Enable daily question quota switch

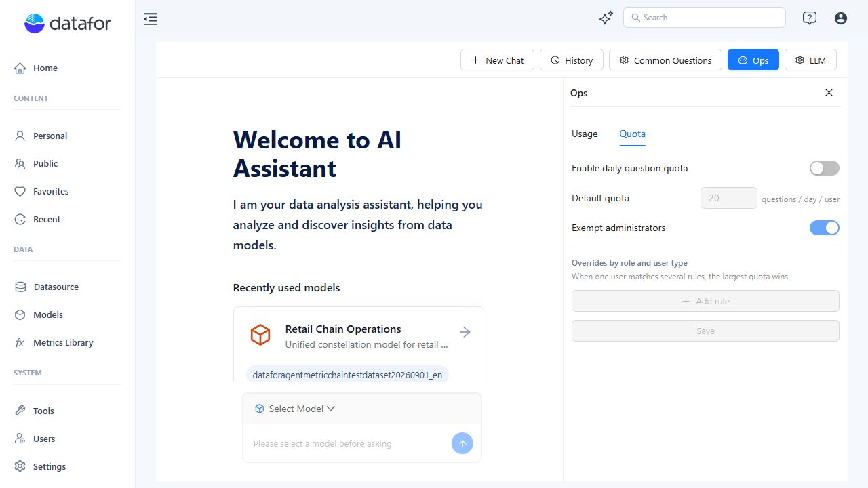click(825, 168)
